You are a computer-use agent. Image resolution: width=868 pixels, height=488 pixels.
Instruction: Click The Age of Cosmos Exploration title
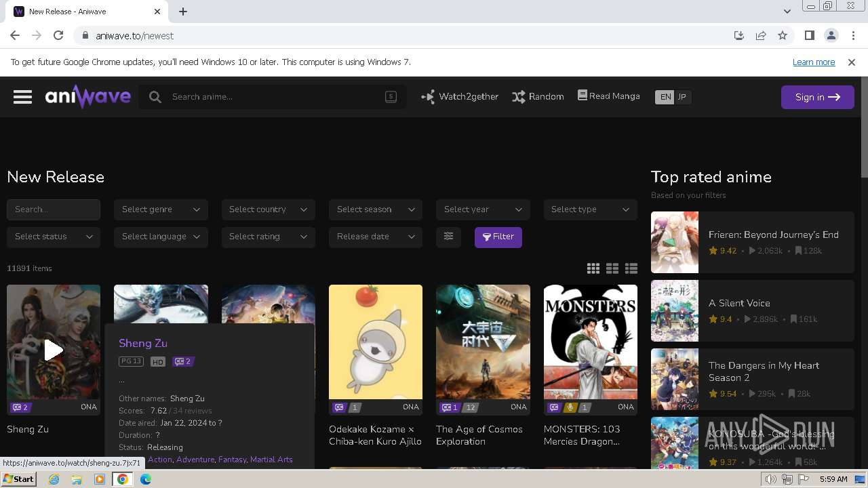point(479,435)
